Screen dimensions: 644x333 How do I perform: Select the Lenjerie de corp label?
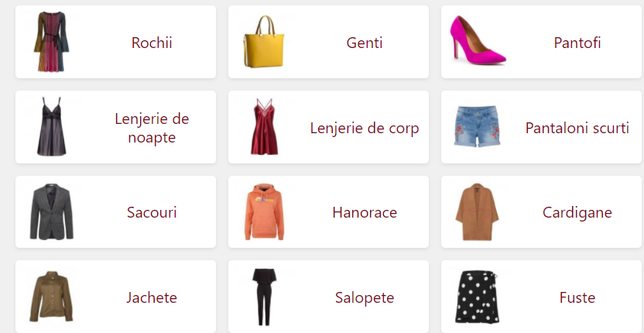click(365, 128)
